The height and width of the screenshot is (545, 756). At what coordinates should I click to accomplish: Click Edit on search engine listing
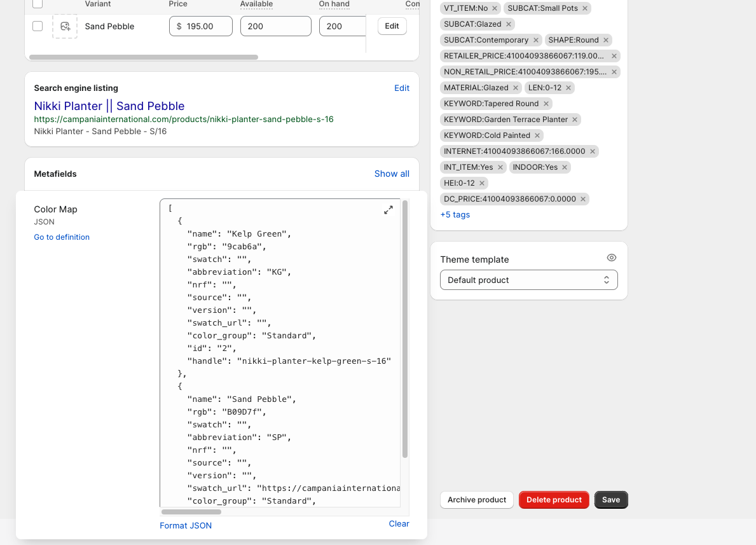(402, 88)
